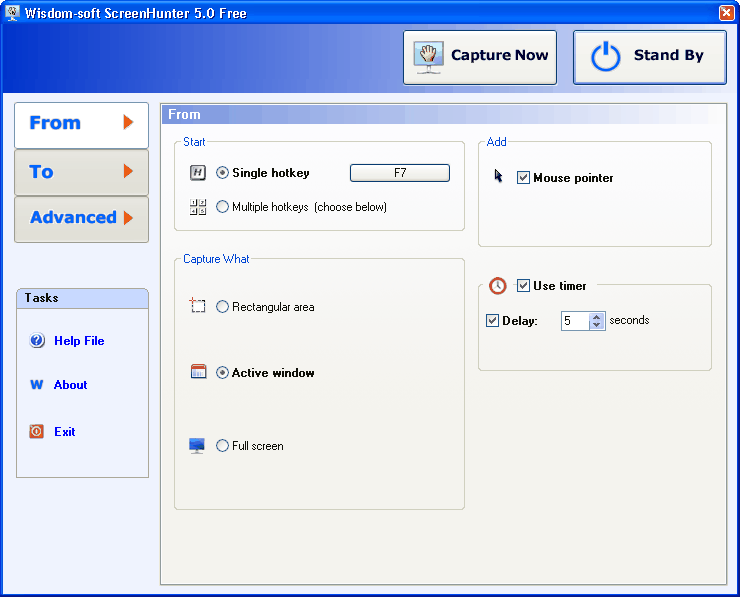740x597 pixels.
Task: Click the full screen monitor icon
Action: tap(198, 446)
